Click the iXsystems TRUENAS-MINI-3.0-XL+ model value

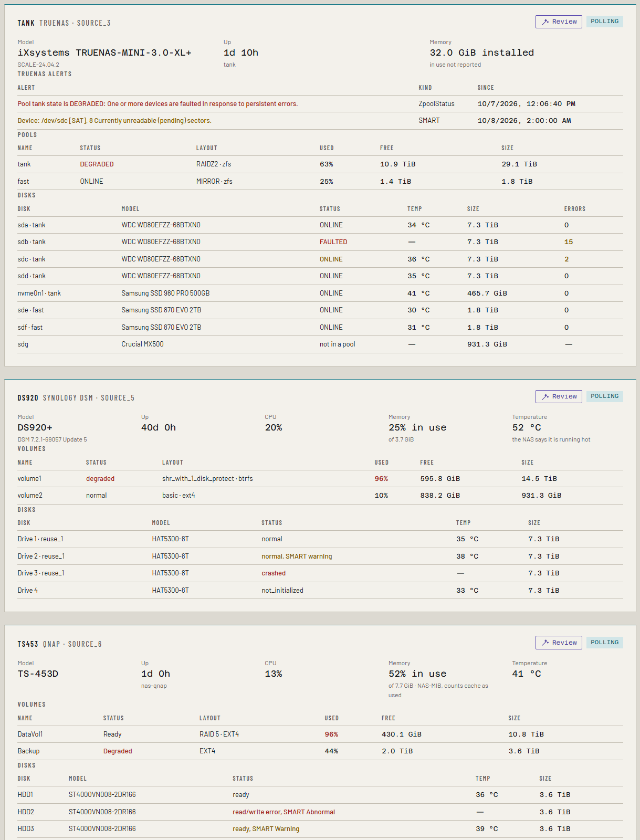tap(104, 52)
